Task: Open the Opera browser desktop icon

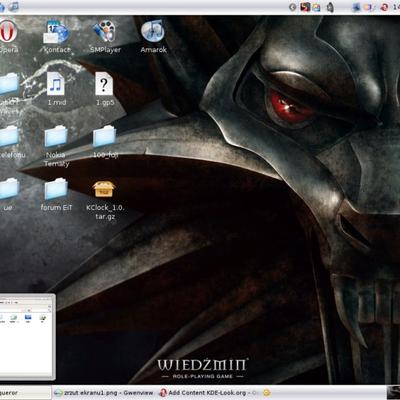Action: (8, 32)
